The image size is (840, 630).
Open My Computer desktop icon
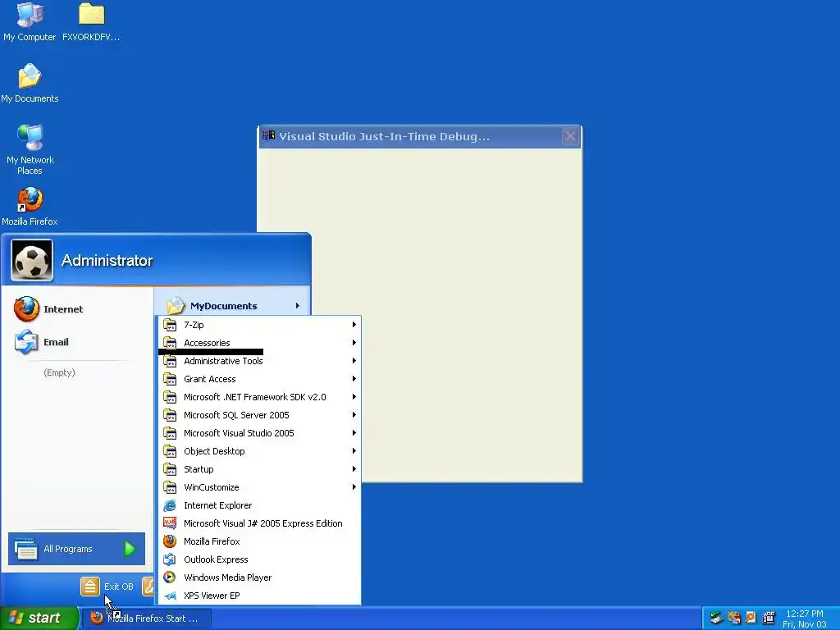point(30,22)
